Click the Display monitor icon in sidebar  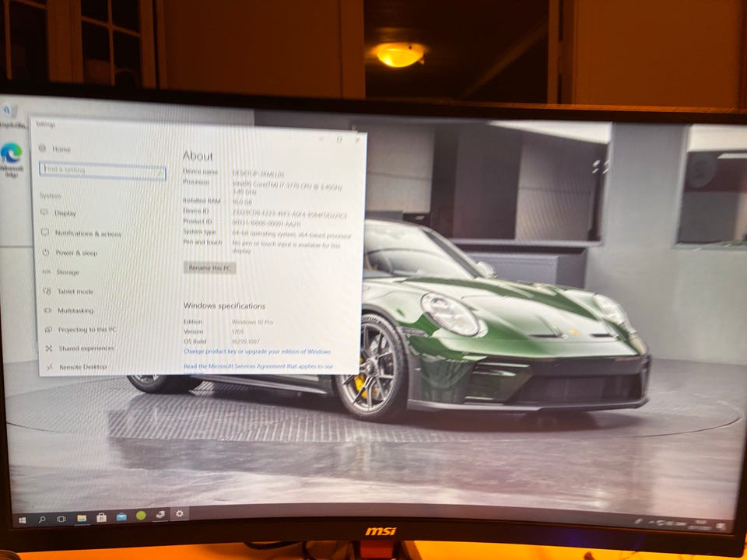point(44,212)
